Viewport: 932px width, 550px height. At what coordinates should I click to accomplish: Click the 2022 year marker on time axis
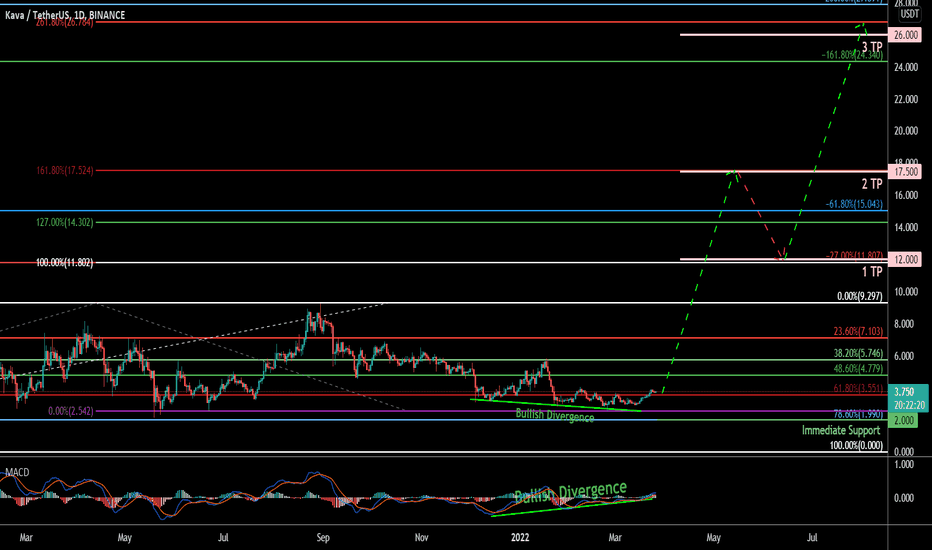519,538
